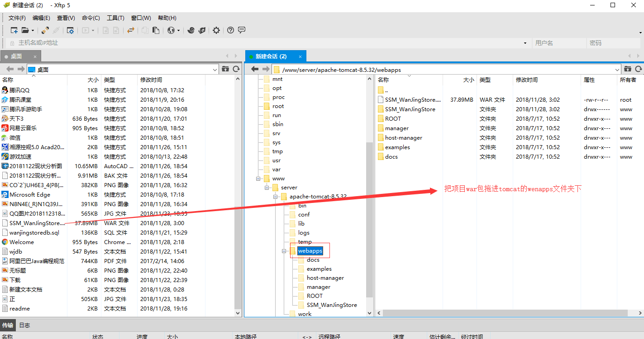Screen dimensions: 644x339
Task: Collapse the webapps tree node
Action: 284,251
